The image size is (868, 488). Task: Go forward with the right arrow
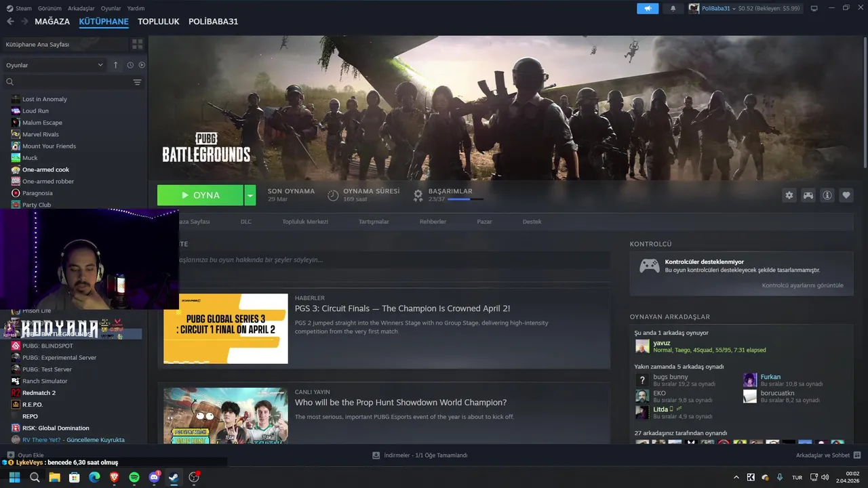(x=25, y=22)
